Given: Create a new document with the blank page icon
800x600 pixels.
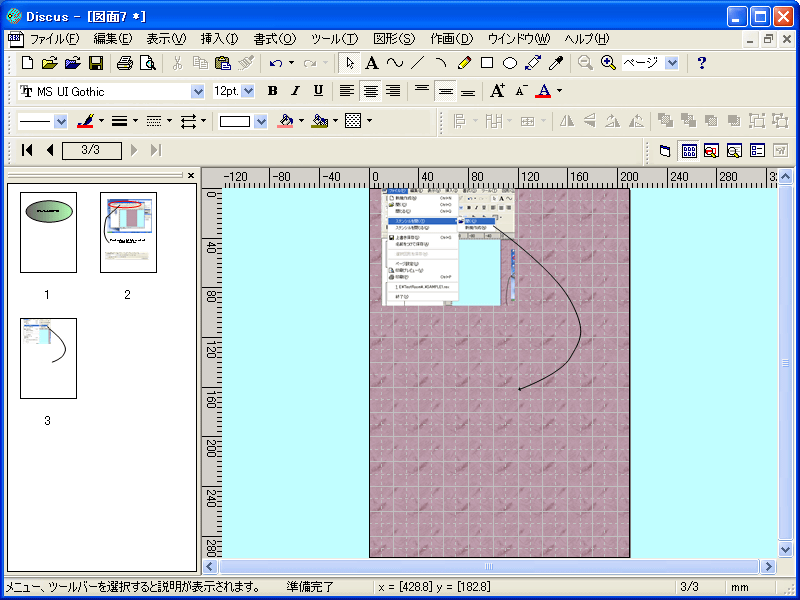Looking at the screenshot, I should click(x=28, y=63).
